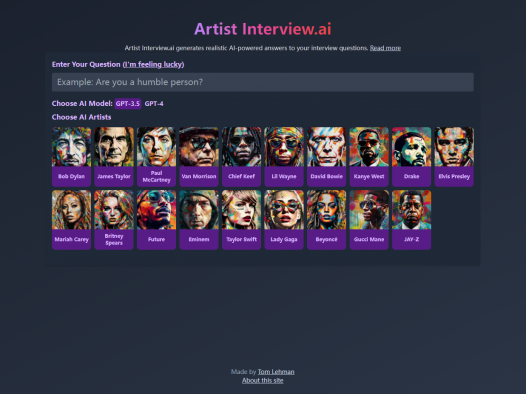Choose the Gucci Mane artist card
526x394 pixels.
coord(369,220)
